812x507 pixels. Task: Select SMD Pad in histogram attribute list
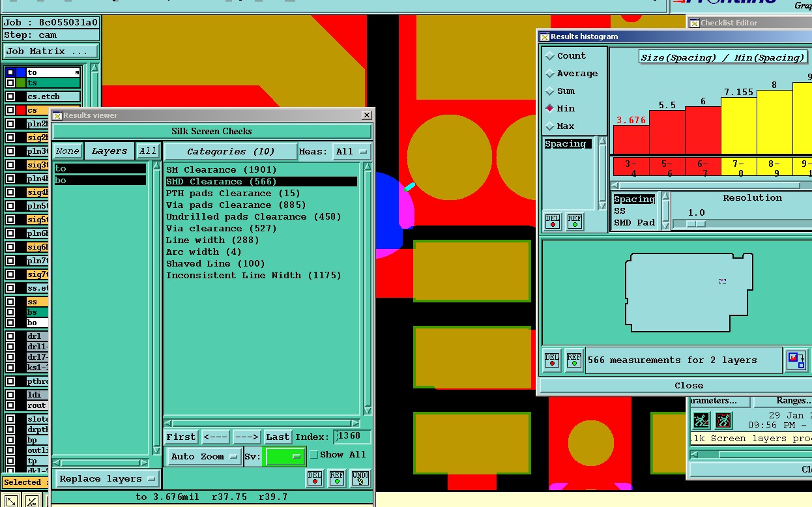click(635, 223)
